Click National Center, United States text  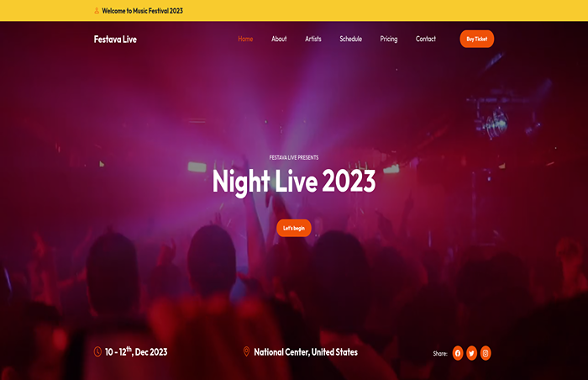pyautogui.click(x=306, y=352)
